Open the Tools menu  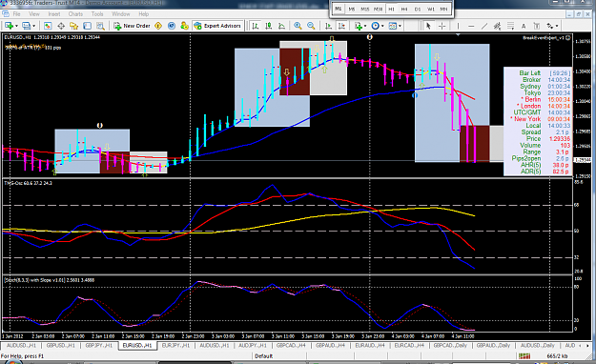pos(97,14)
